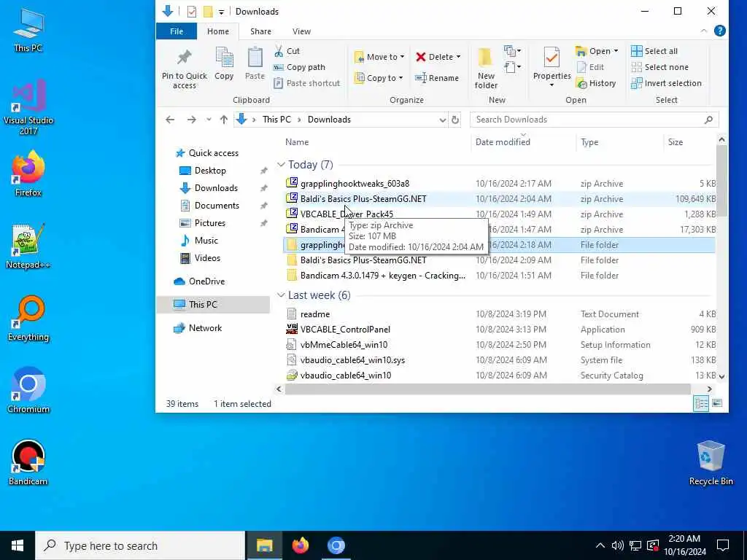Click the Cut scissors icon
Image resolution: width=747 pixels, height=560 pixels.
click(279, 51)
